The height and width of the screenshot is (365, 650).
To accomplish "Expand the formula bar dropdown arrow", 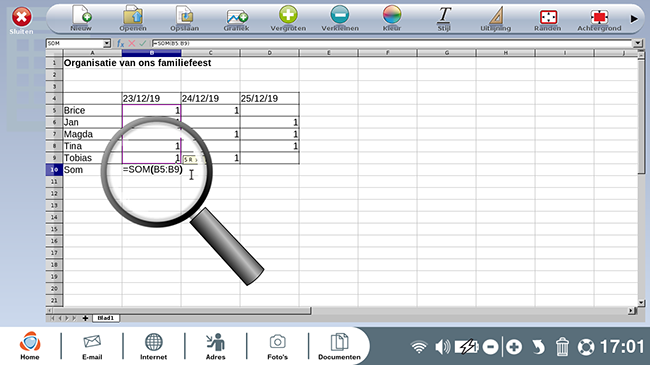I will pos(638,43).
